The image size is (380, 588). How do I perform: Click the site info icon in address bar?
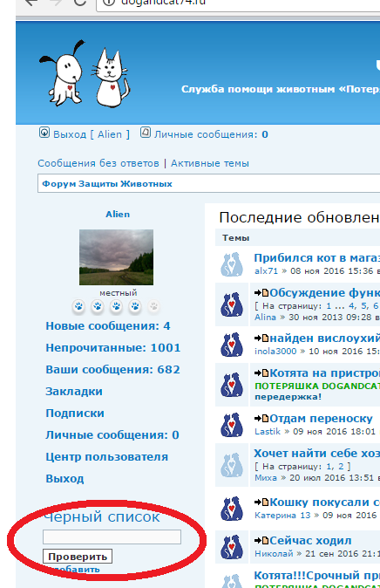(108, 2)
